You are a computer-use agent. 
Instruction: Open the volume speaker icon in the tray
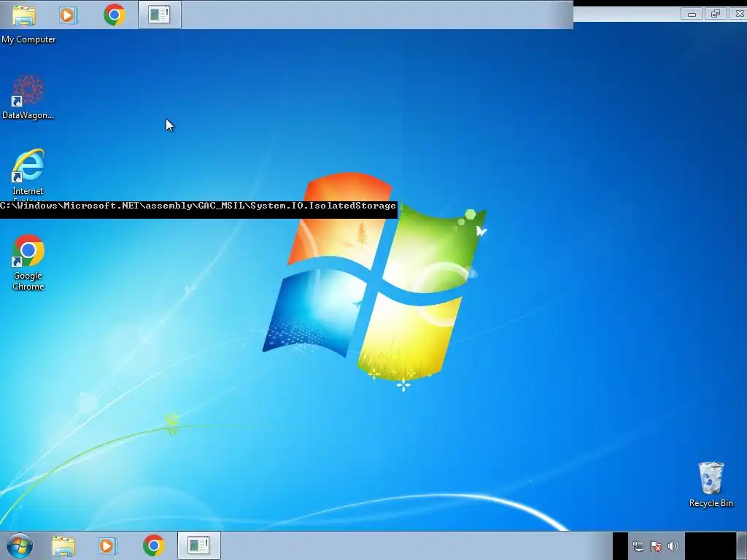[x=673, y=546]
